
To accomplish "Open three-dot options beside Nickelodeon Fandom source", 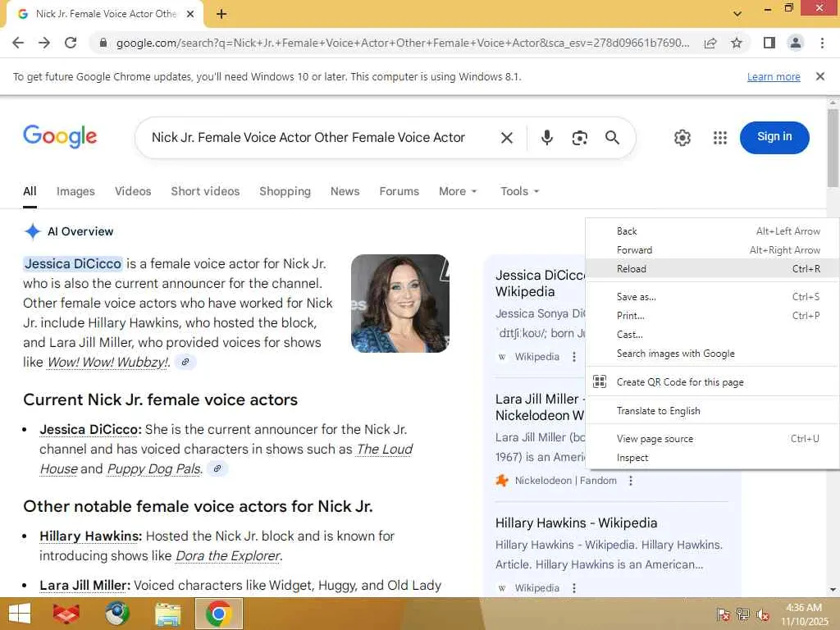I will click(631, 481).
